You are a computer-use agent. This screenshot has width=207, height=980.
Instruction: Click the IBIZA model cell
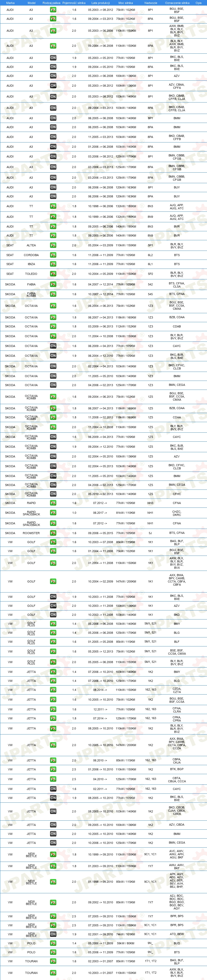click(x=31, y=264)
